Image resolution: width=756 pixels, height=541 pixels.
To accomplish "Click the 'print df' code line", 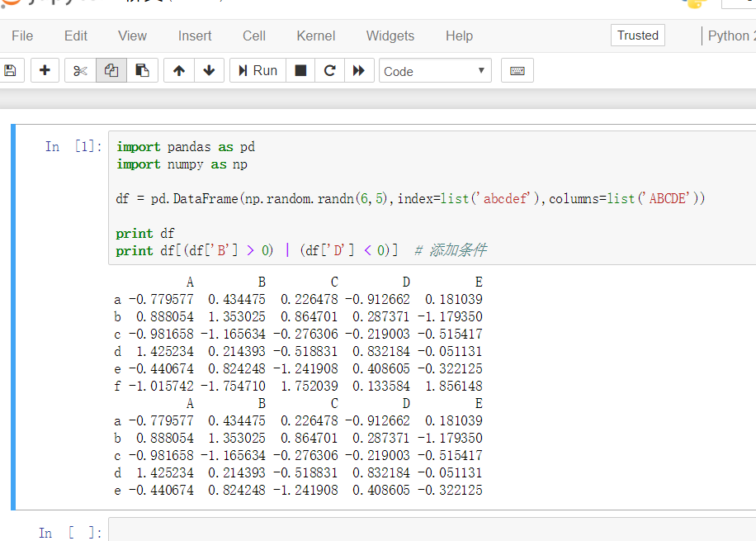I will click(x=145, y=234).
